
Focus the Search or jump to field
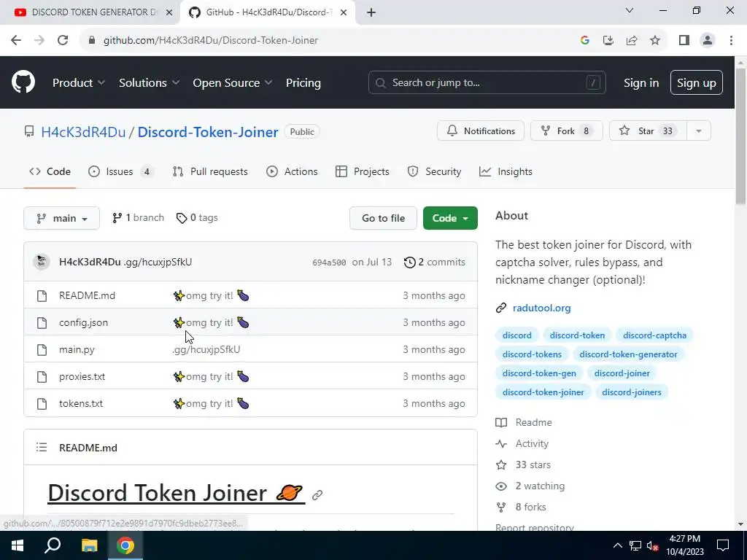pos(487,82)
